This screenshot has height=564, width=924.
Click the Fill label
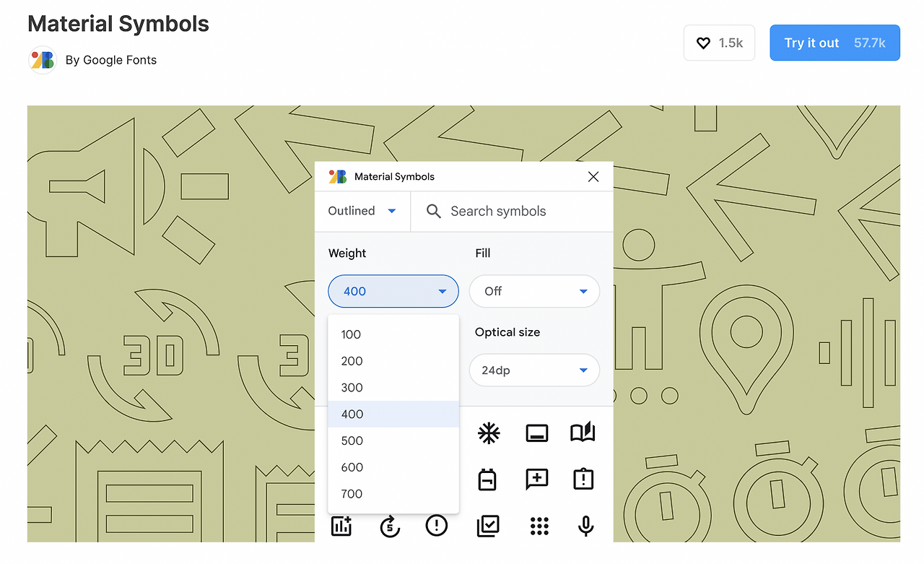click(483, 253)
